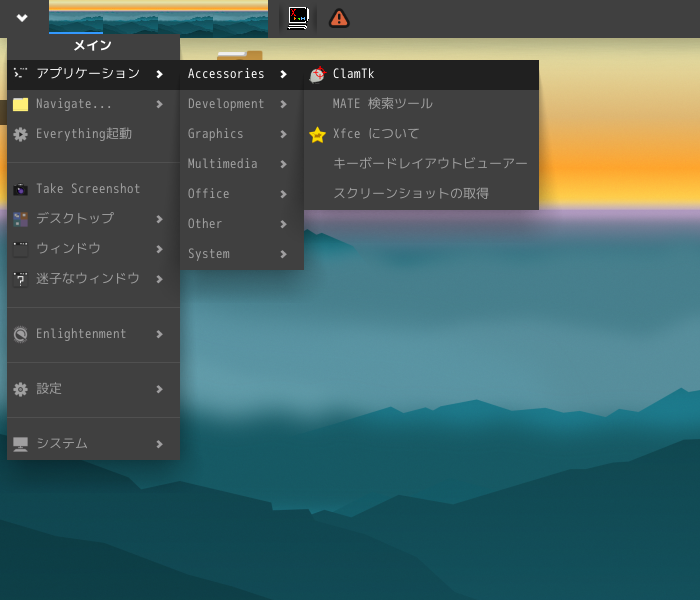Select Everything起動 menu entry

[x=93, y=134]
